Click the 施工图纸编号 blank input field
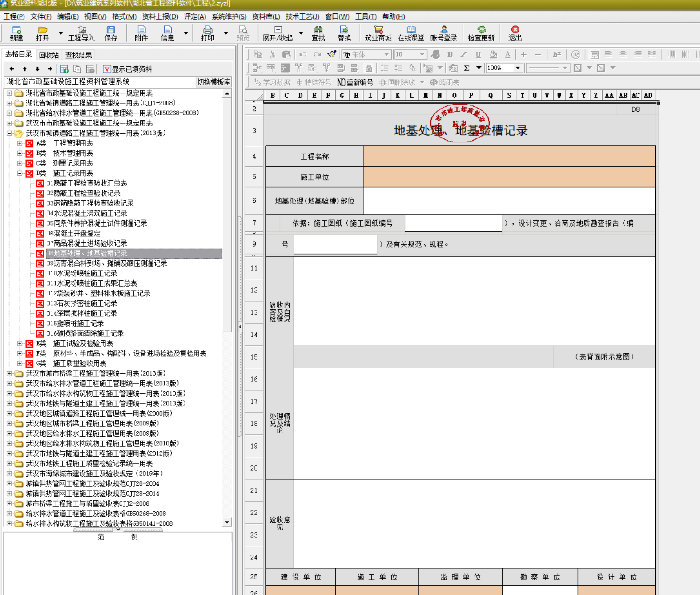This screenshot has height=595, width=700. point(453,223)
